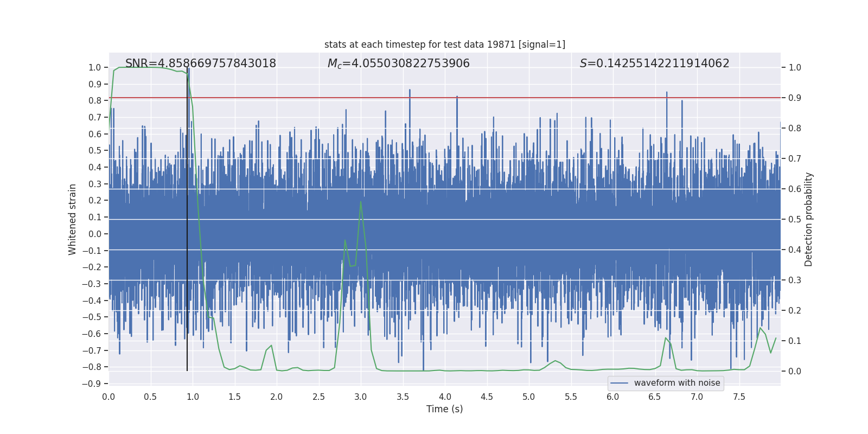Image resolution: width=868 pixels, height=434 pixels.
Task: Click the blue line sample in legend
Action: click(619, 383)
